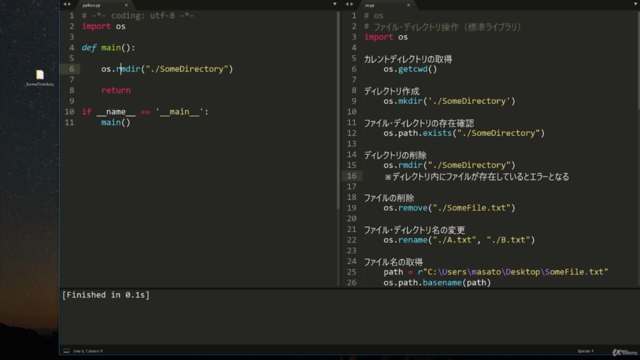Click the left tab-scroll arrow in left pane
The width and height of the screenshot is (640, 360).
[x=64, y=4]
